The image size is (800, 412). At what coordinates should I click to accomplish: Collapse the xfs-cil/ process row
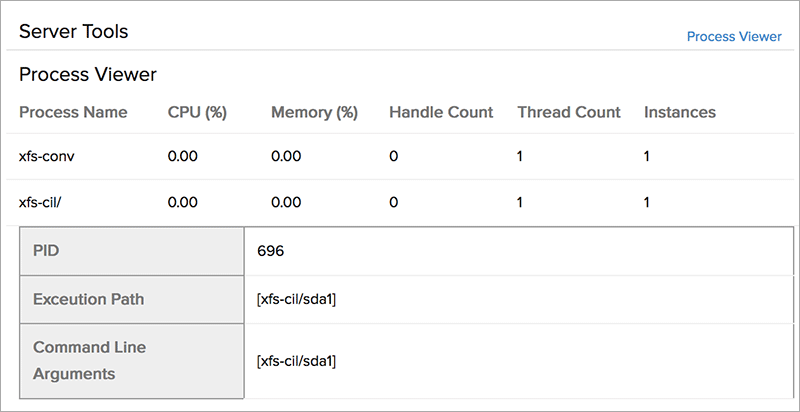pos(43,202)
